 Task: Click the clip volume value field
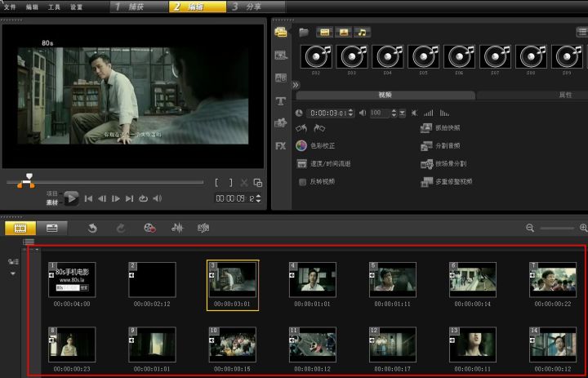380,113
